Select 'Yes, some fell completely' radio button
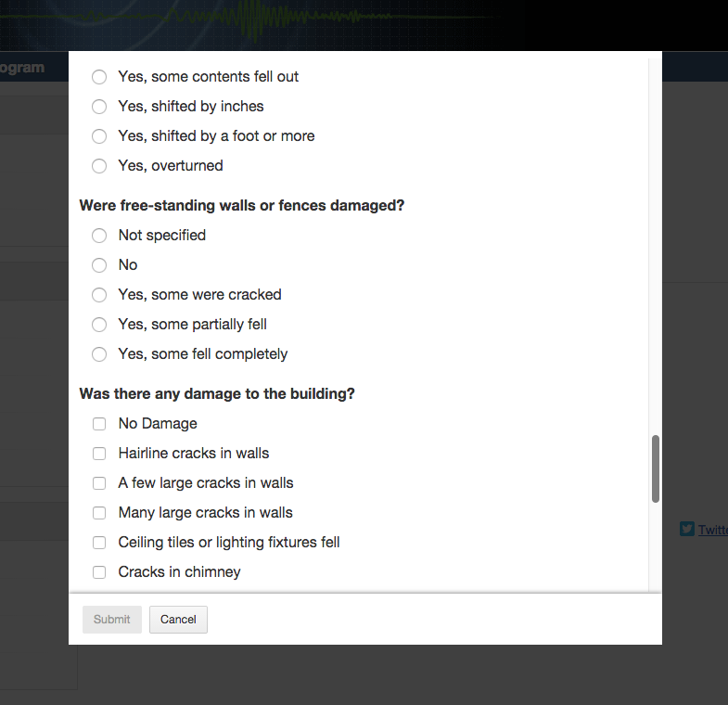Screen dimensions: 728x705 point(99,354)
